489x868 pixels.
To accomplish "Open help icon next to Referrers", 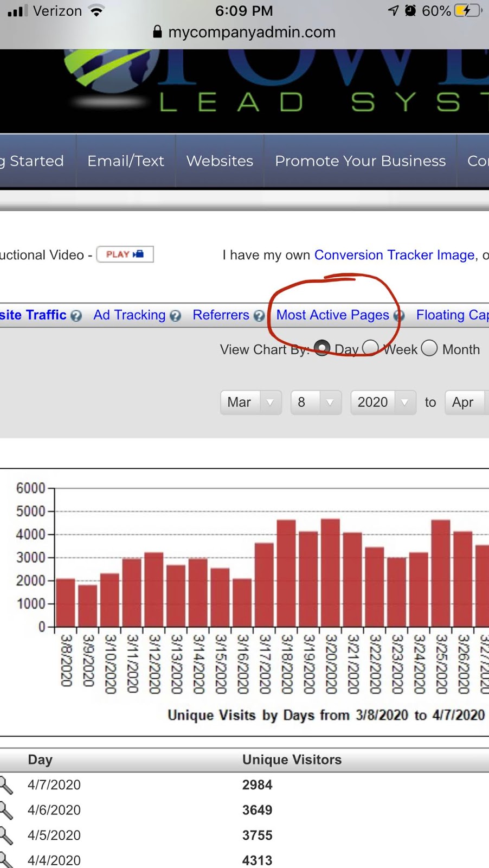I will [259, 316].
